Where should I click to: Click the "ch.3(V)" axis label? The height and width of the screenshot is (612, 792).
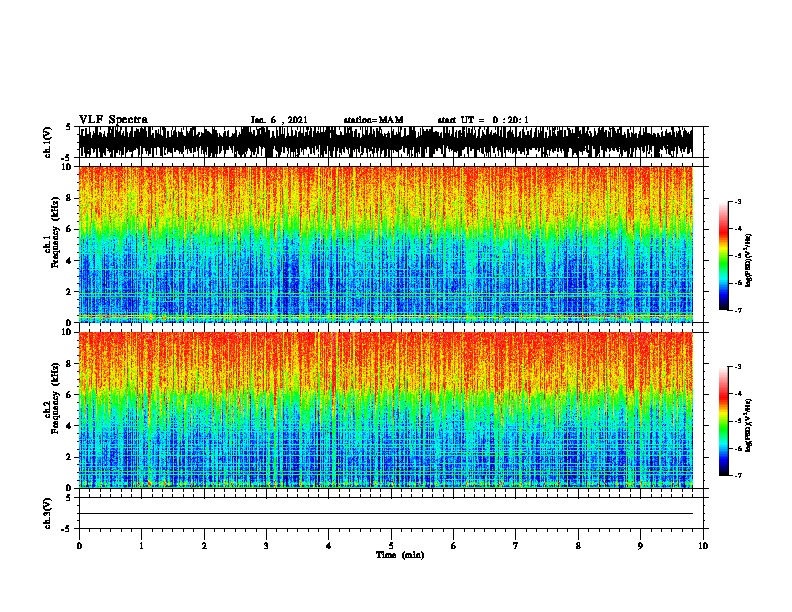click(47, 513)
